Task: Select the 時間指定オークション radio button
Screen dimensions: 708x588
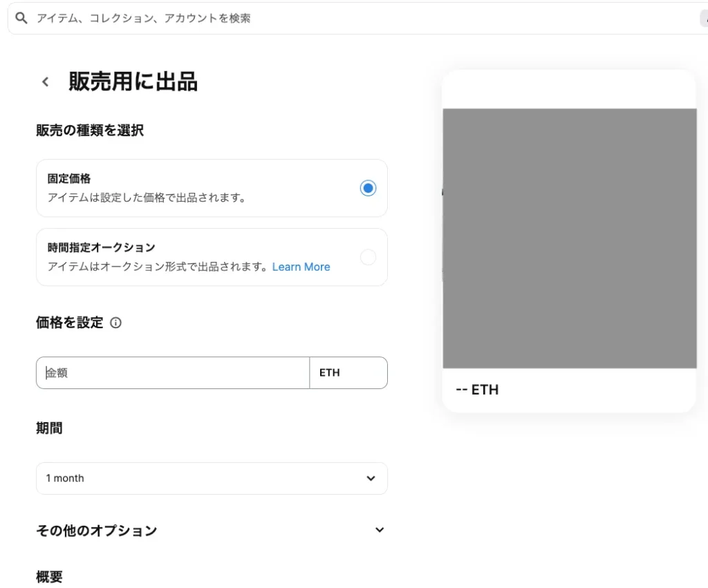Action: point(368,257)
